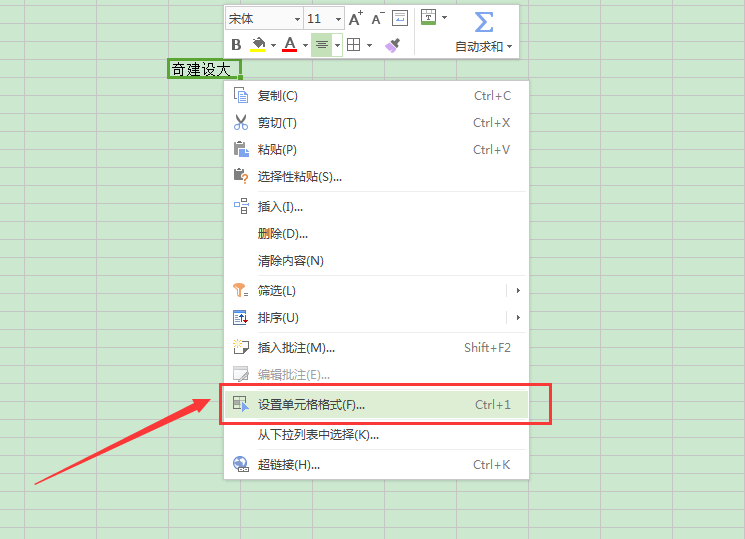Select 超链接(H)... menu entry

[x=376, y=465]
